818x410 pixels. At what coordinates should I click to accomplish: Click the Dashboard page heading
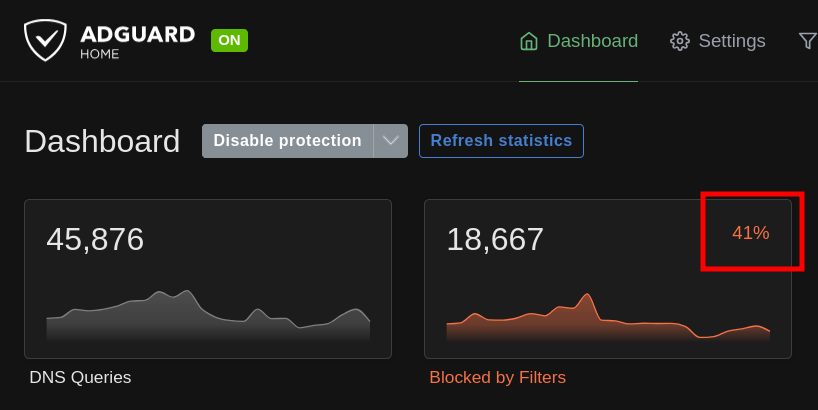coord(102,141)
